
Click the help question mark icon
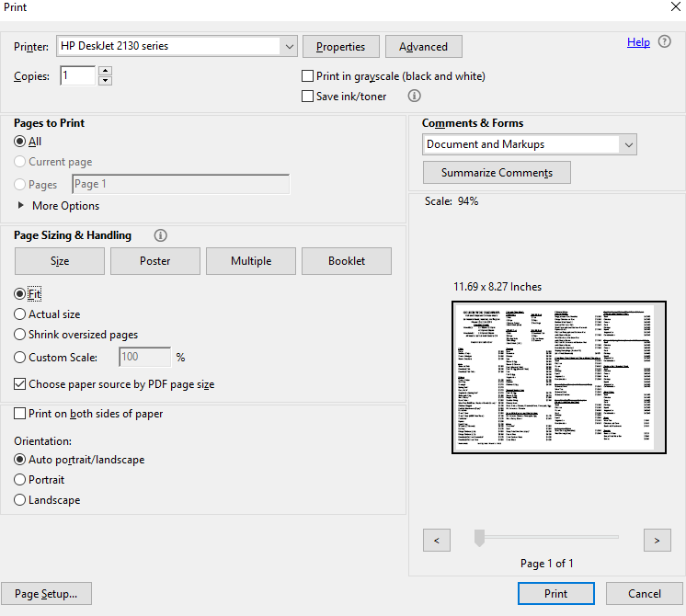pyautogui.click(x=665, y=42)
